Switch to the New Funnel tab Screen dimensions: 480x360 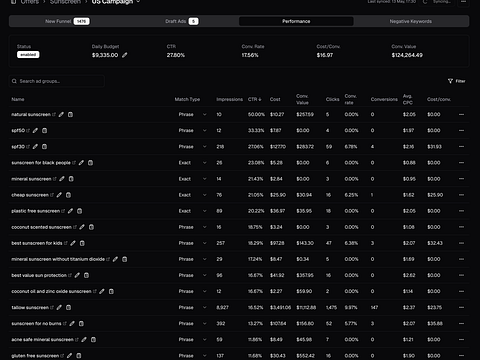click(67, 21)
